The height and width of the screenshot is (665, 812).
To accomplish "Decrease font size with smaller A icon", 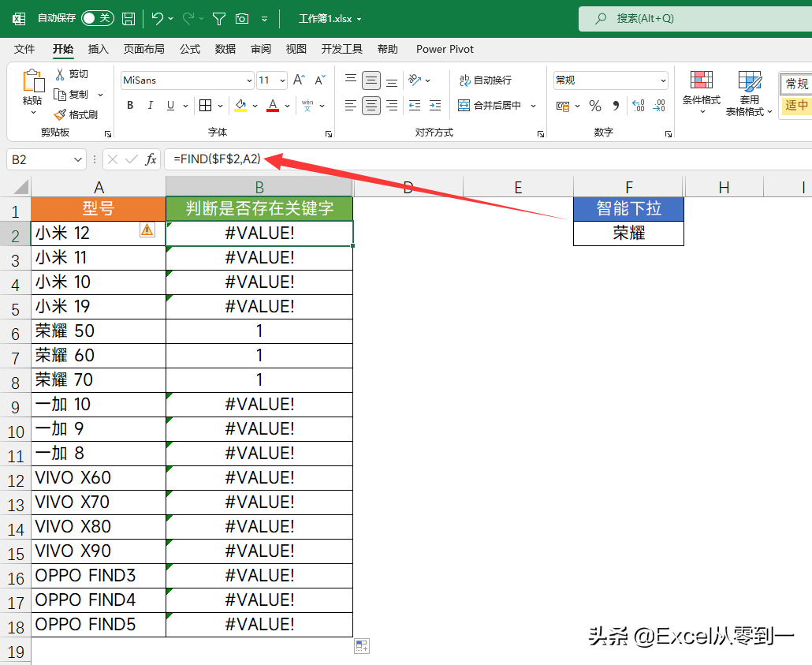I will click(x=320, y=80).
